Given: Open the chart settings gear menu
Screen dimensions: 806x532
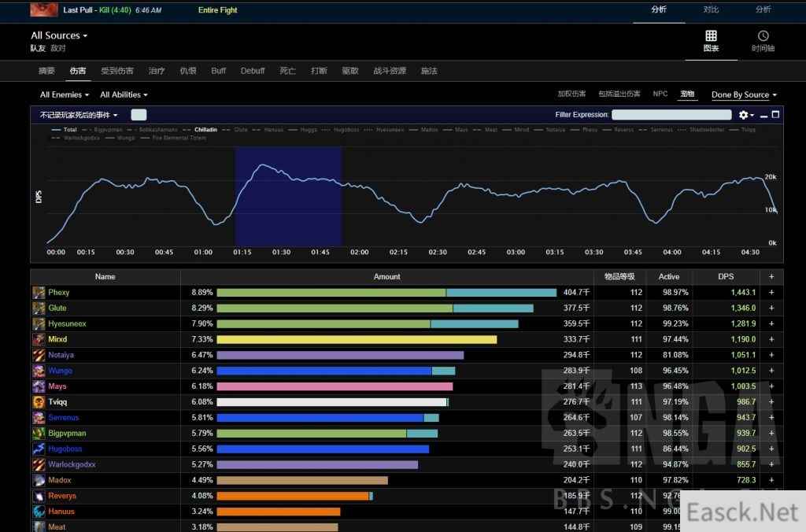Looking at the screenshot, I should (x=745, y=115).
